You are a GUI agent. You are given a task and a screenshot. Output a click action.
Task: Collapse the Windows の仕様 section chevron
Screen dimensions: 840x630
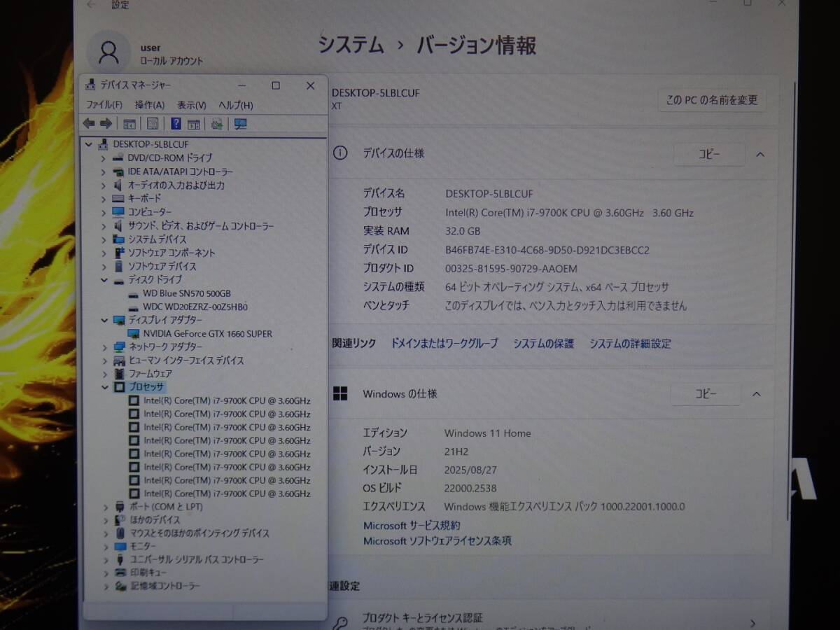(x=756, y=395)
